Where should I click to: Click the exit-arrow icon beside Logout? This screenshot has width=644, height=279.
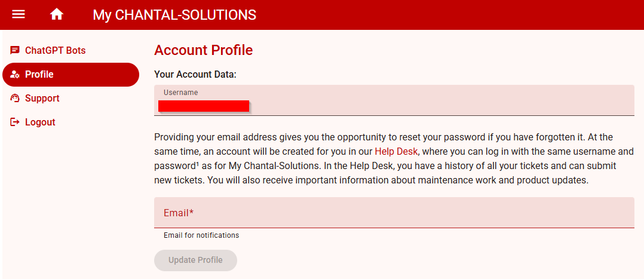pyautogui.click(x=15, y=122)
